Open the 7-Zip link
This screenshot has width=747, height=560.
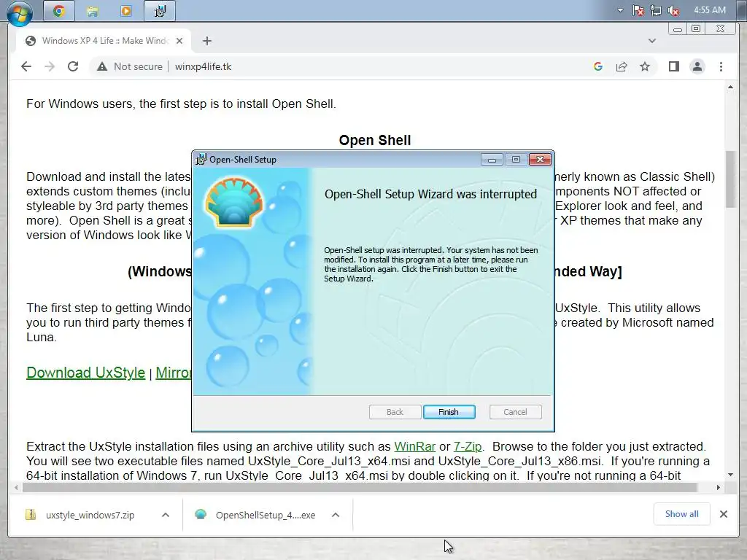click(x=468, y=447)
